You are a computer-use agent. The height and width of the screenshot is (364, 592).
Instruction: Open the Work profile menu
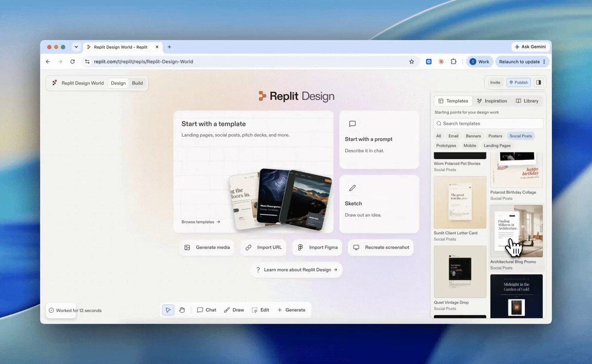point(479,62)
